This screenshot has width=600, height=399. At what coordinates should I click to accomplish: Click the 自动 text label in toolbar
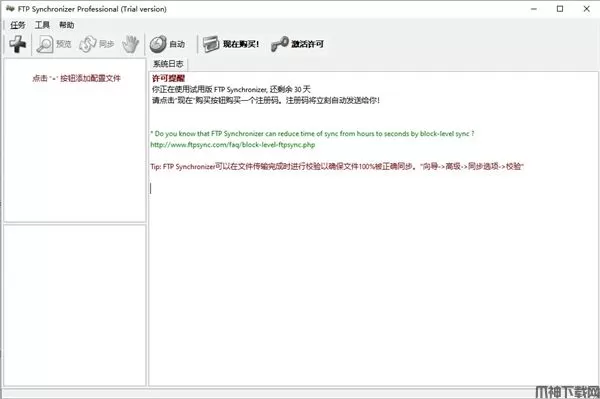click(177, 44)
